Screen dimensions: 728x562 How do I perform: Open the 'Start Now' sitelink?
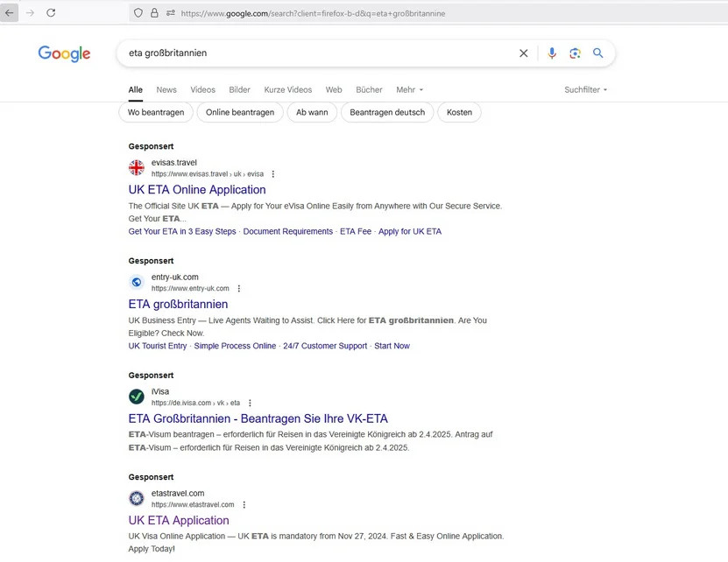(392, 346)
